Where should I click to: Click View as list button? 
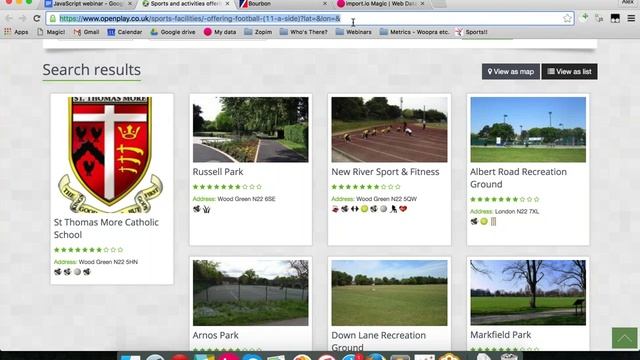pyautogui.click(x=569, y=71)
